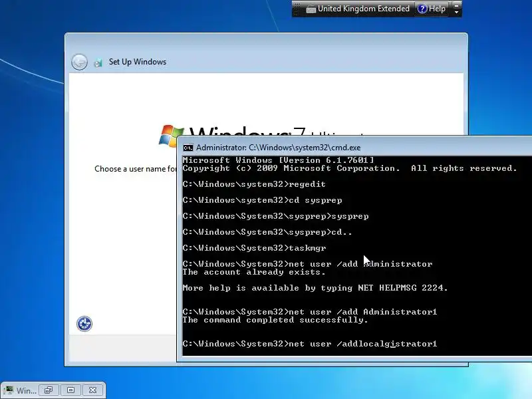Click the current 'net user /addlocalgistrator1' prompt
This screenshot has width=532, height=399.
310,344
